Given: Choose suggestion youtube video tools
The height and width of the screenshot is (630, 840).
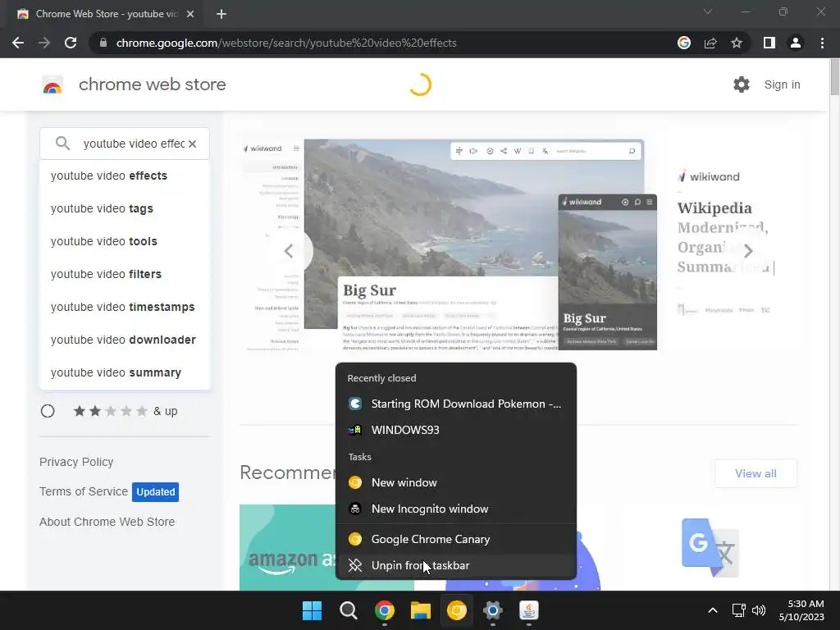Looking at the screenshot, I should coord(125,241).
